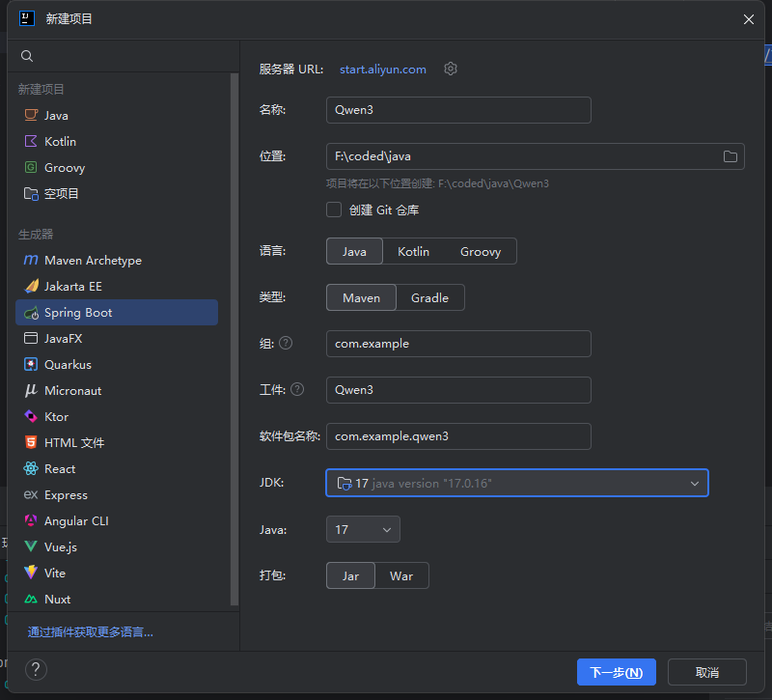Click the search magnifier icon
Screen dimensions: 772x700
[x=27, y=56]
